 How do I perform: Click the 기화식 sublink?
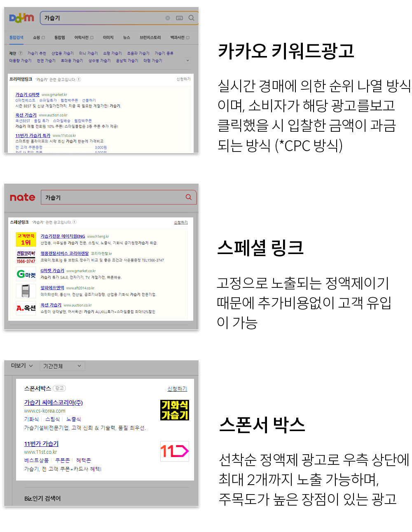pyautogui.click(x=31, y=419)
